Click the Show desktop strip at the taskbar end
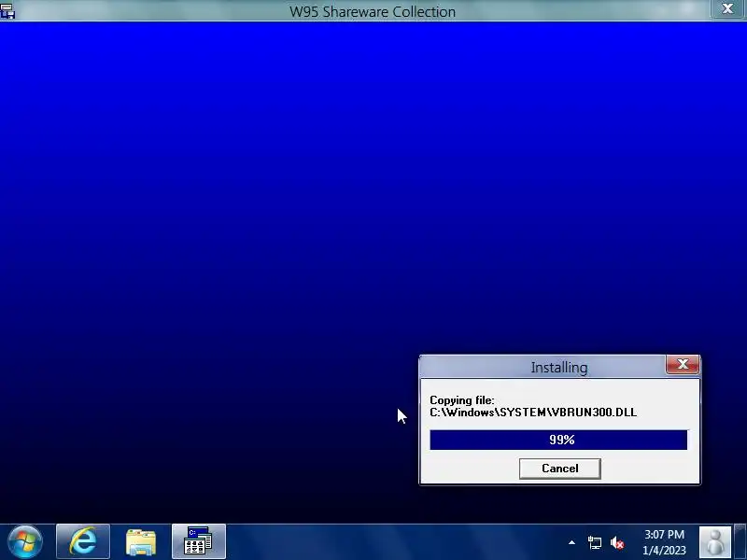Screen dimensions: 747x560 pos(740,542)
